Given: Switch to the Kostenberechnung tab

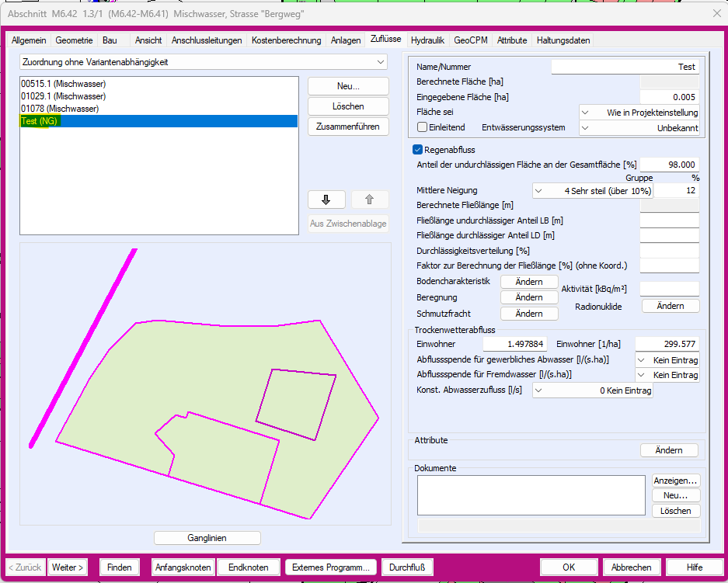Looking at the screenshot, I should [x=286, y=40].
